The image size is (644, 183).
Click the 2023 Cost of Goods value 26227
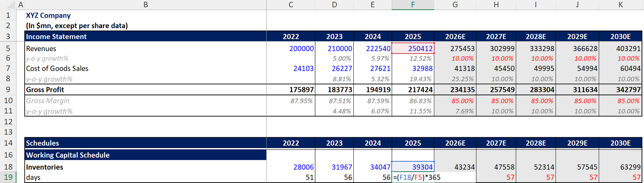coord(334,69)
